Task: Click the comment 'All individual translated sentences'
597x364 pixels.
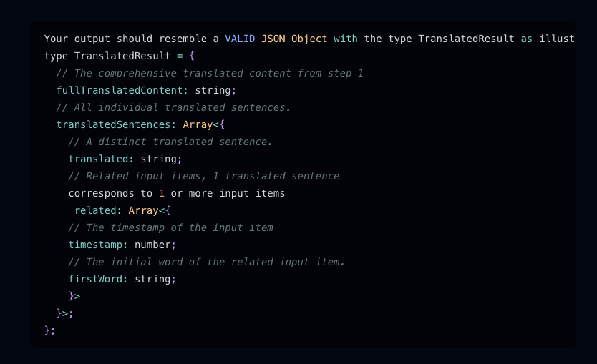Action: (173, 107)
